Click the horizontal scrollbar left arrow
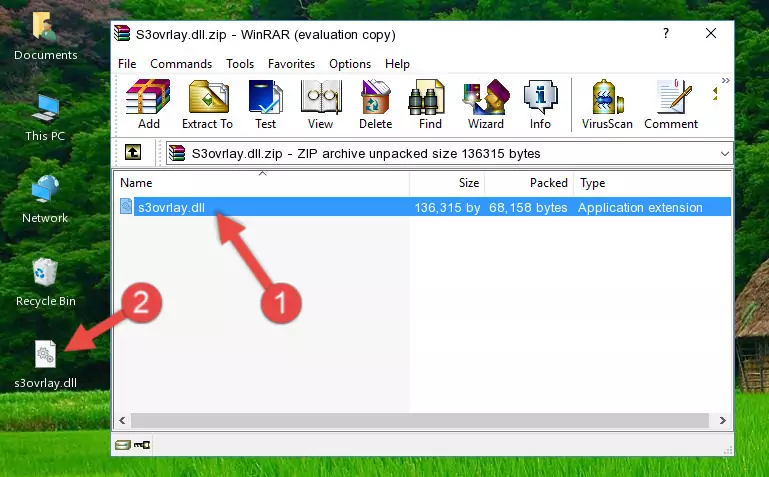The width and height of the screenshot is (769, 477). [123, 420]
